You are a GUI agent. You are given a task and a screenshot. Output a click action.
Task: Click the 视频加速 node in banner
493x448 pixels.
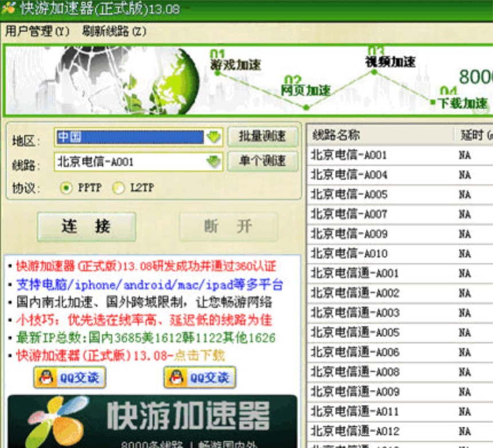(374, 71)
